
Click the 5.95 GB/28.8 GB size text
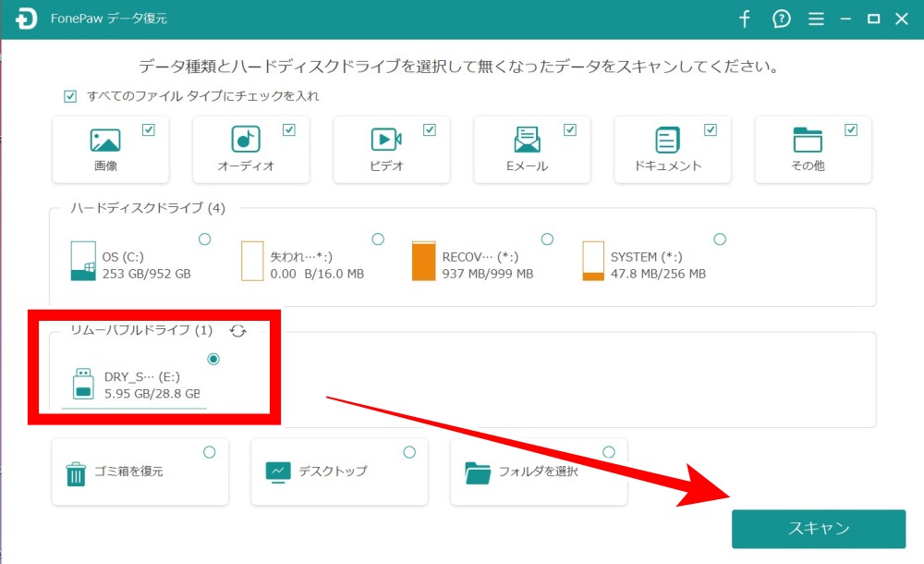(152, 394)
